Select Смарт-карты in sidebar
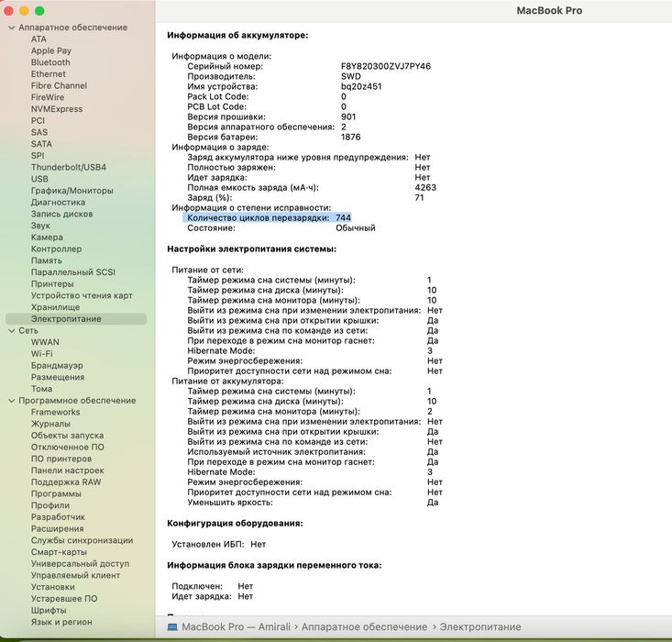 [x=59, y=552]
